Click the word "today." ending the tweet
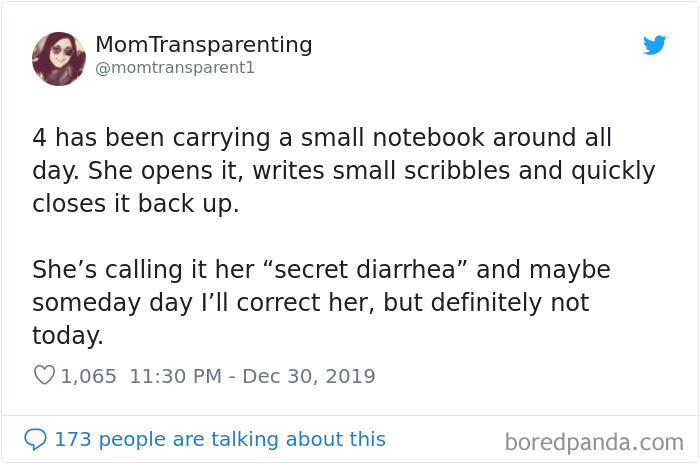The height and width of the screenshot is (464, 700). pos(68,336)
